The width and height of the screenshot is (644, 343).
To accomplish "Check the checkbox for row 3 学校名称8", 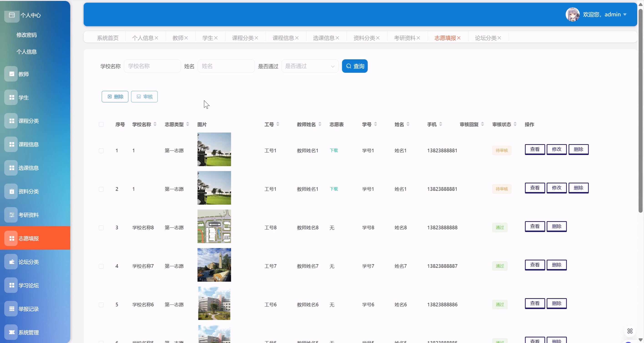I will point(101,228).
